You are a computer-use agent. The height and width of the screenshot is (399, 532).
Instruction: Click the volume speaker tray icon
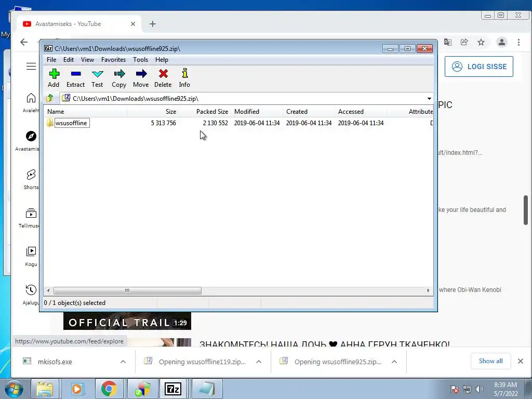(479, 389)
